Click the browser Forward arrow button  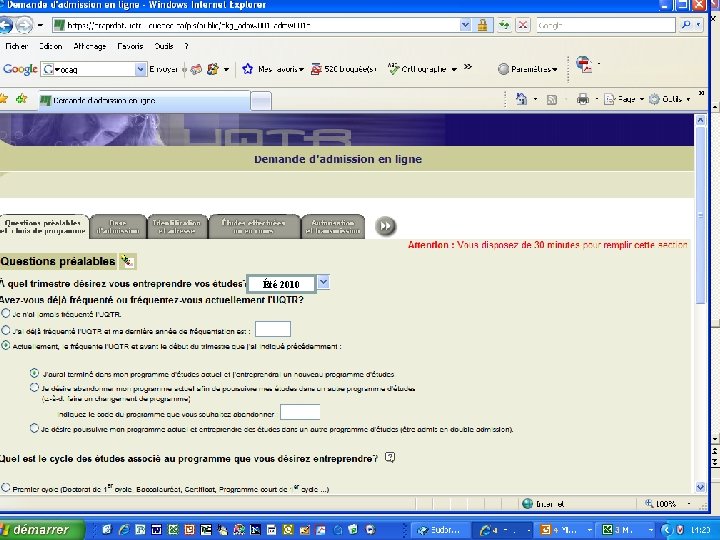[24, 25]
